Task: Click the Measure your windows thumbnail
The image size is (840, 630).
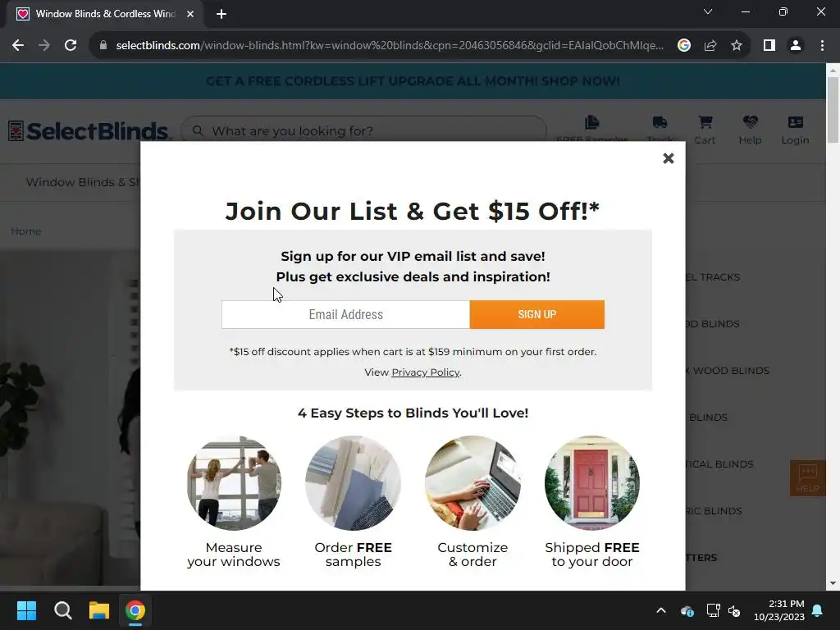Action: coord(234,482)
